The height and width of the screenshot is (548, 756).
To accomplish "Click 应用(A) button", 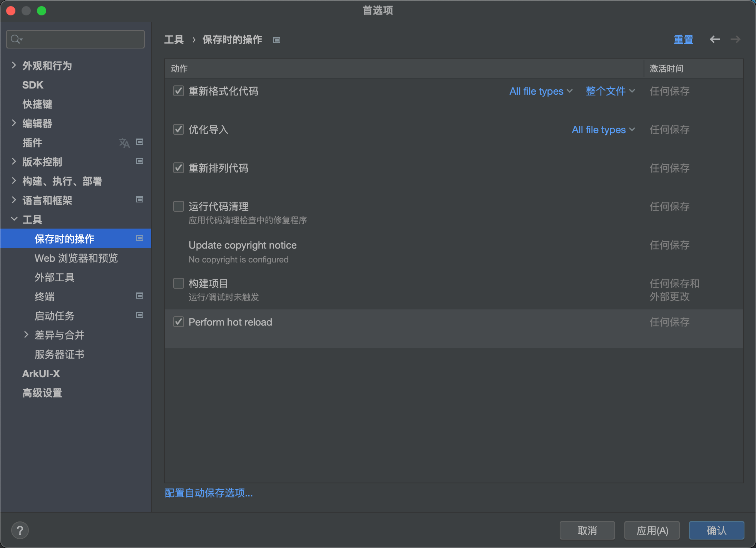I will click(x=652, y=530).
